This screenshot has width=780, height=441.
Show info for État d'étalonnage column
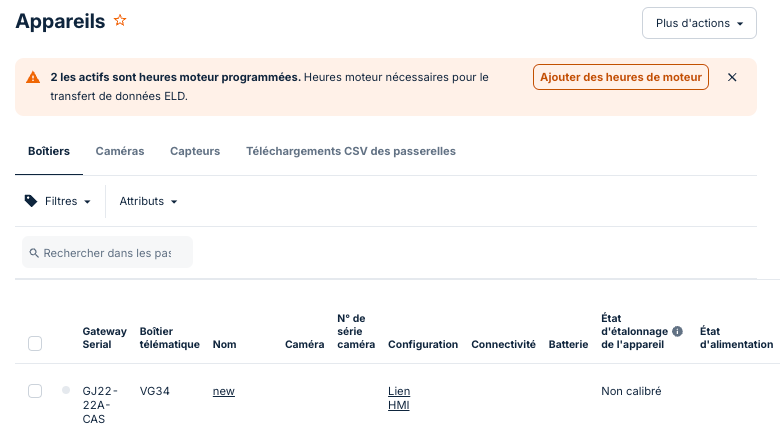click(677, 331)
